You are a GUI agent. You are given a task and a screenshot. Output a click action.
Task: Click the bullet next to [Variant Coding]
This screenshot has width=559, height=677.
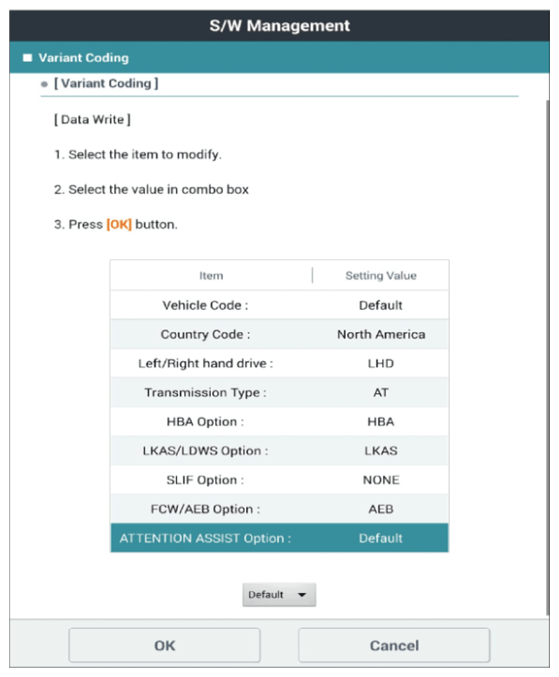[x=44, y=84]
